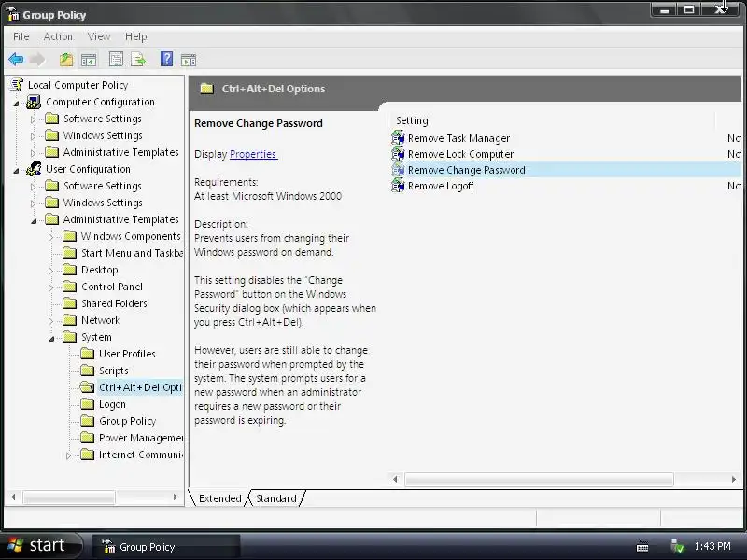Click the Remove Logoff policy icon
The height and width of the screenshot is (560, 747).
coord(398,185)
